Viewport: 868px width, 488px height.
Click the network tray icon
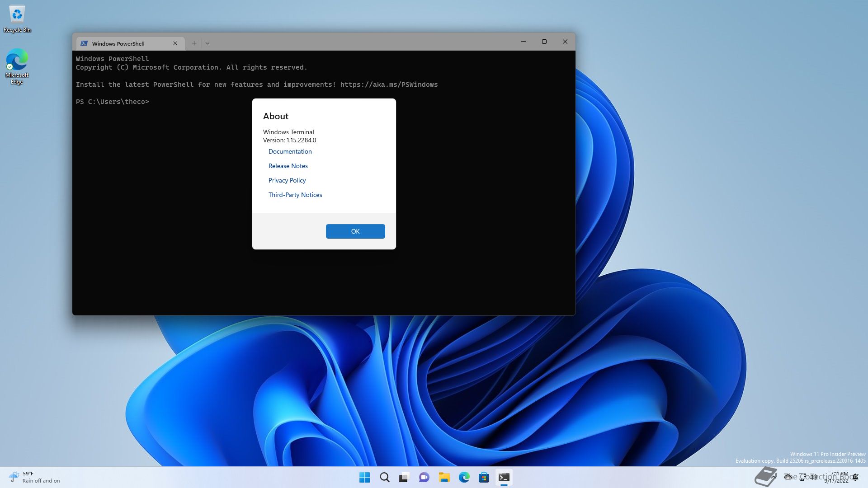[802, 477]
